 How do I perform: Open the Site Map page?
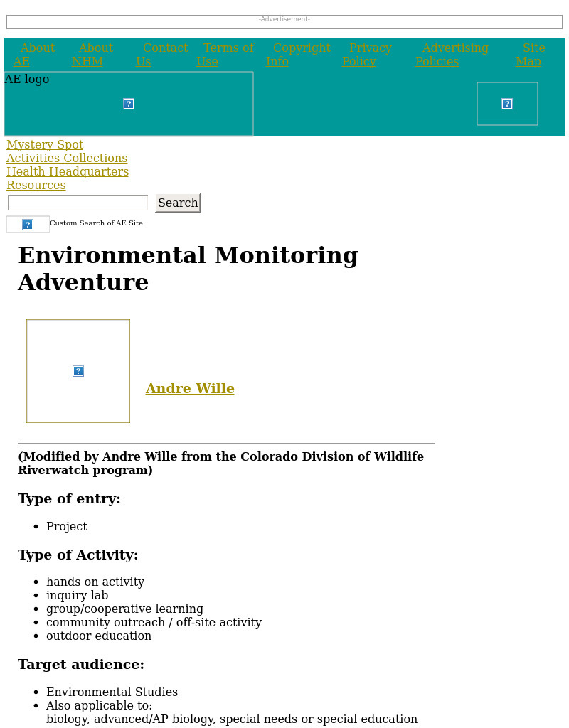530,54
